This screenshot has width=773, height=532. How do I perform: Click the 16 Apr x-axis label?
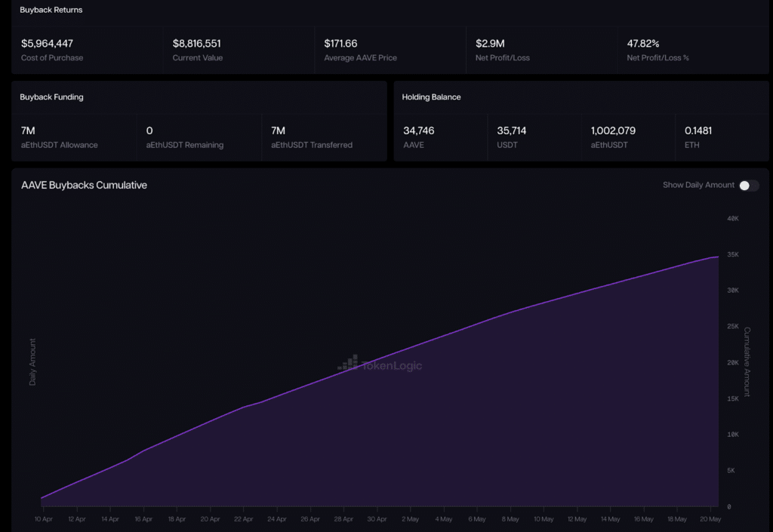pyautogui.click(x=143, y=519)
